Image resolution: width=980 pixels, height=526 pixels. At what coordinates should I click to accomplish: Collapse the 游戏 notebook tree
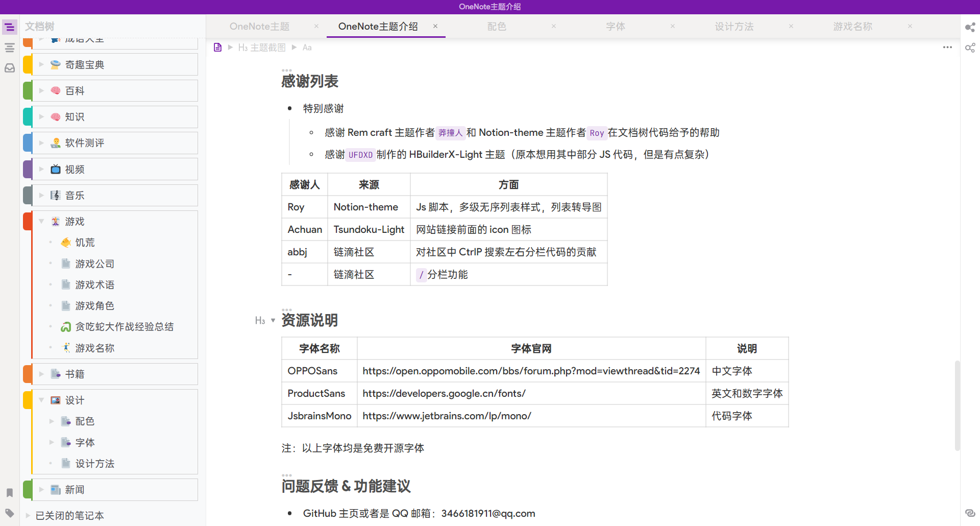click(41, 221)
